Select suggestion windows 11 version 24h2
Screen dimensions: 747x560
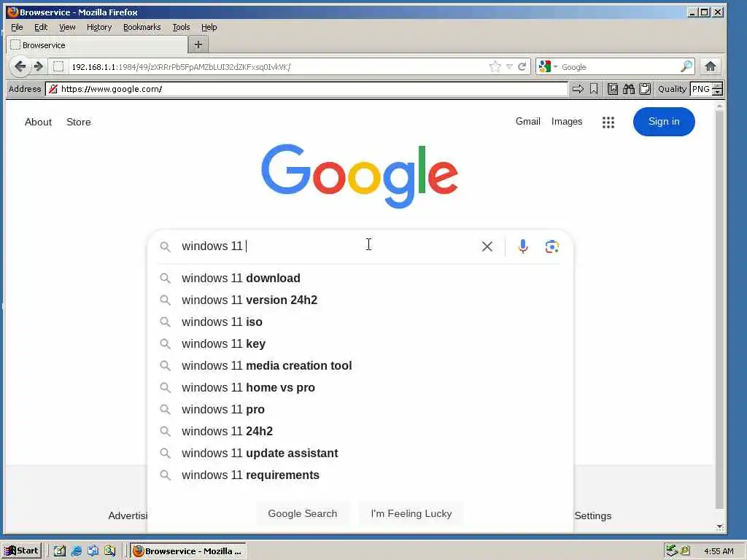coord(360,300)
